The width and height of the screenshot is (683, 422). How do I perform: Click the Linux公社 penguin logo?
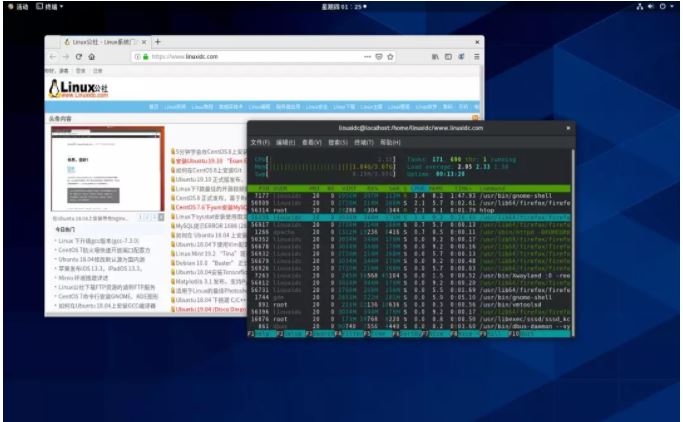coord(76,89)
